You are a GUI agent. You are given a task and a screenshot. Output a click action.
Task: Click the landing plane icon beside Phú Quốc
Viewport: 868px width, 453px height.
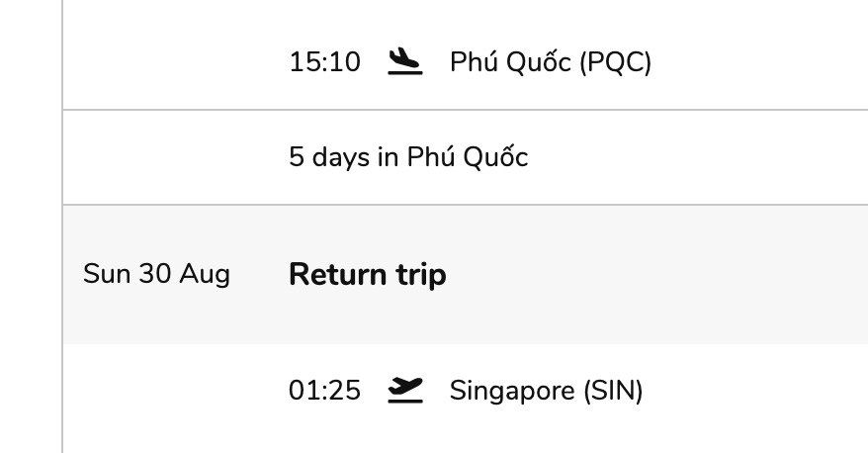tap(404, 61)
